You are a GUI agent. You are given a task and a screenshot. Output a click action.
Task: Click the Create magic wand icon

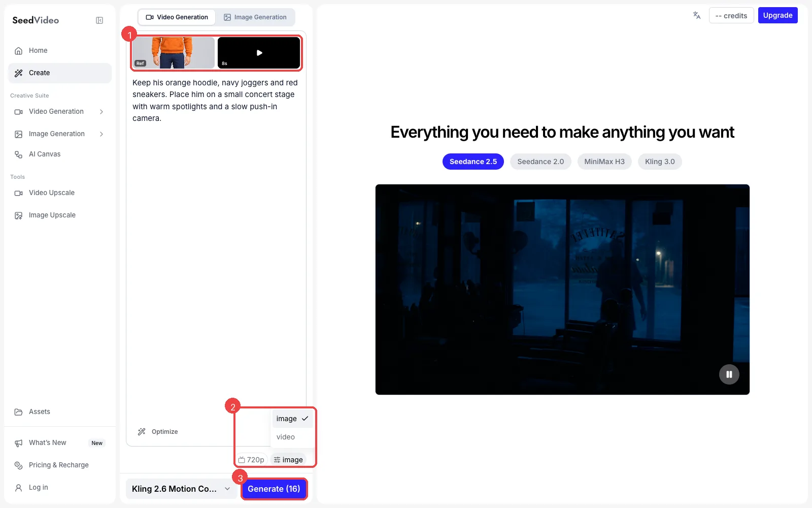pyautogui.click(x=19, y=73)
